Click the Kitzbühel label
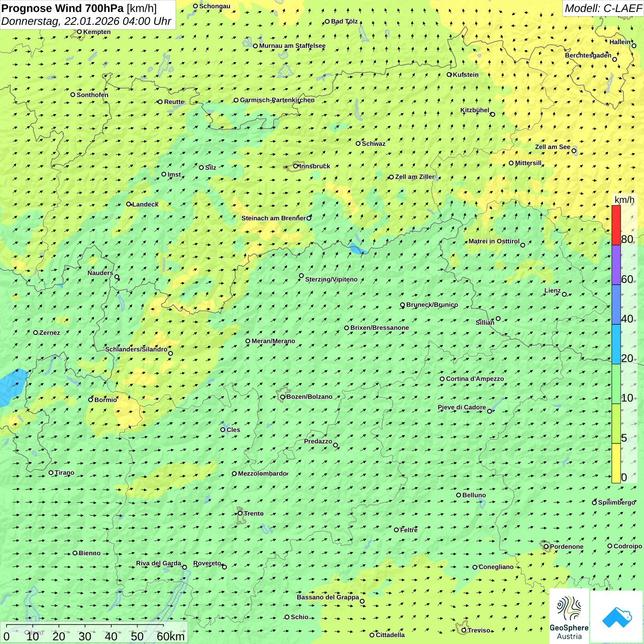 [x=475, y=110]
